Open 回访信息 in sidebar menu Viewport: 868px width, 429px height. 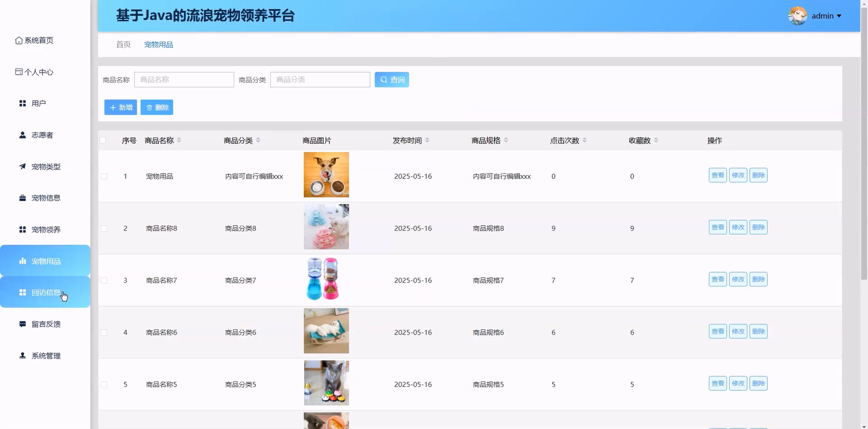pyautogui.click(x=45, y=292)
